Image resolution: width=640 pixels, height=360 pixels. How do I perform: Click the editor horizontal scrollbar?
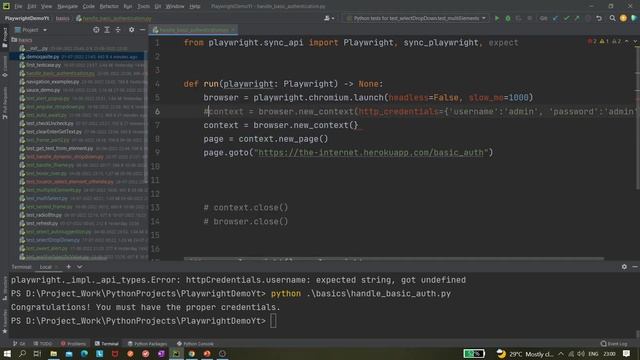point(393,258)
